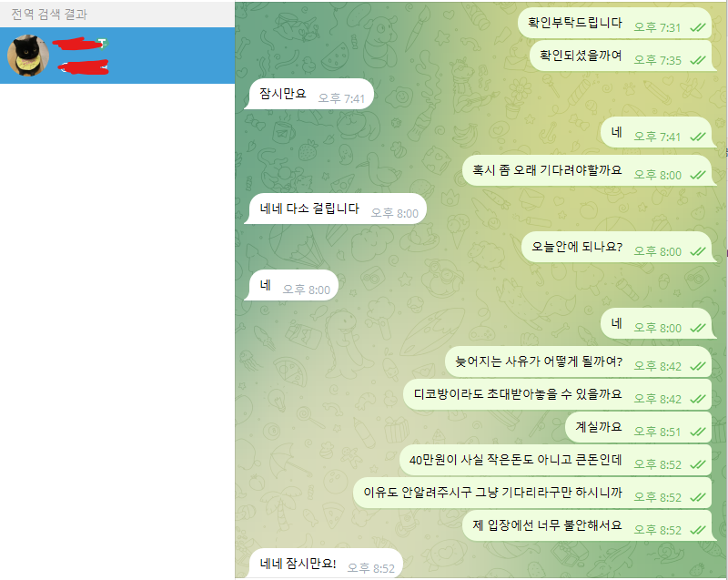Select the 늦어지는 사유가 어떻게 될까여? message

pyautogui.click(x=578, y=361)
